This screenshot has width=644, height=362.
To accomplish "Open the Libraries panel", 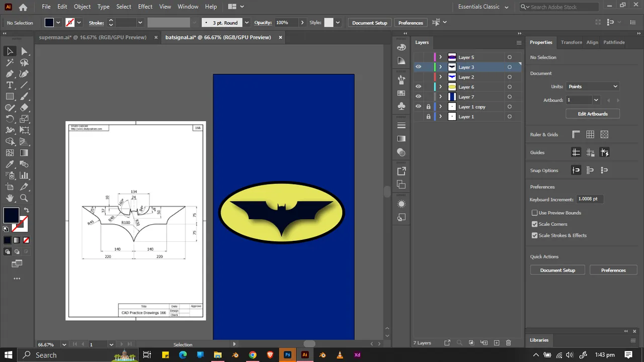I will [x=539, y=340].
